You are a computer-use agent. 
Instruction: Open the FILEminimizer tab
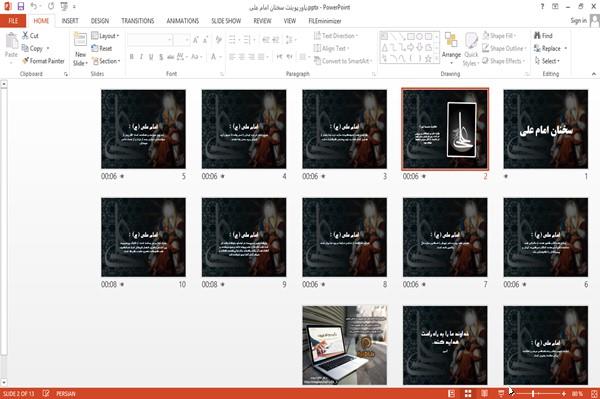coord(324,21)
